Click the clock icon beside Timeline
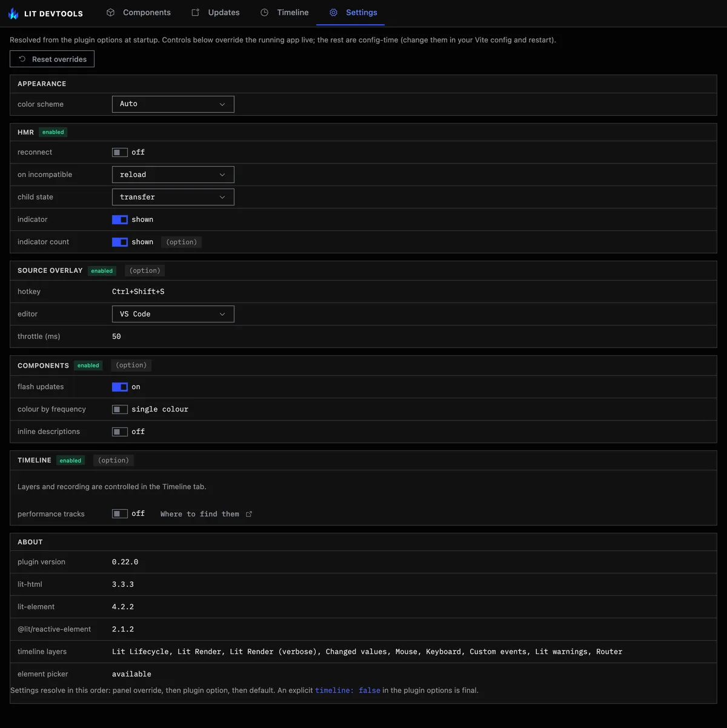The width and height of the screenshot is (727, 728). click(264, 12)
